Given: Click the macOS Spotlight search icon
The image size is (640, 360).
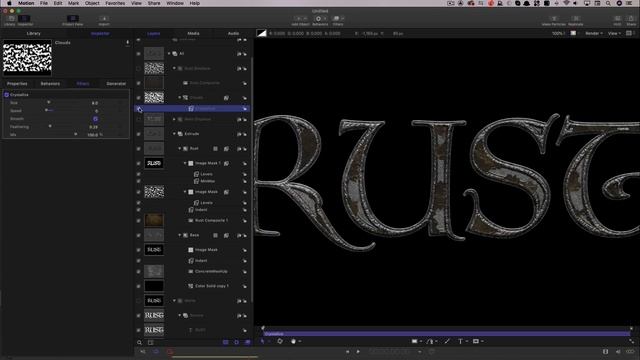Looking at the screenshot, I should pos(608,3).
